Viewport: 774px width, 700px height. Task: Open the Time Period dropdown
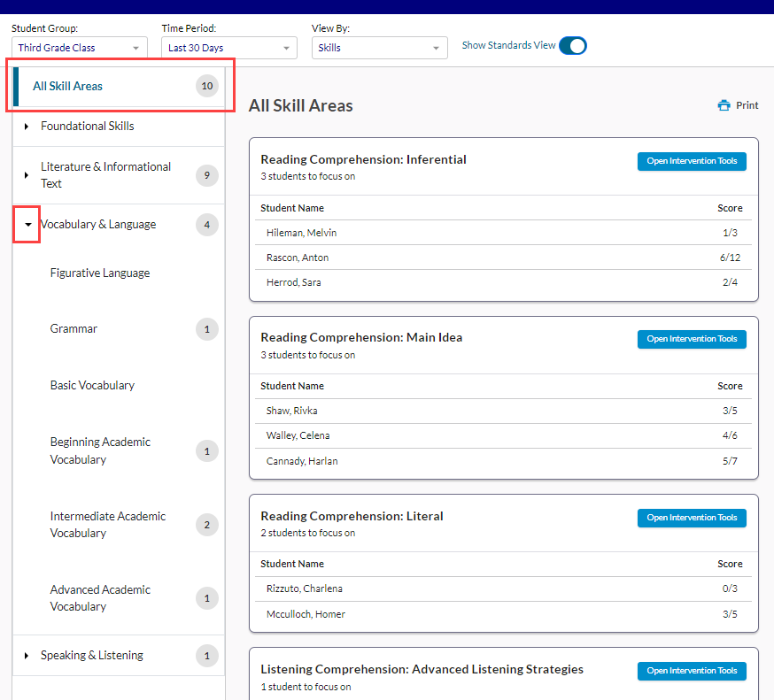click(x=229, y=48)
